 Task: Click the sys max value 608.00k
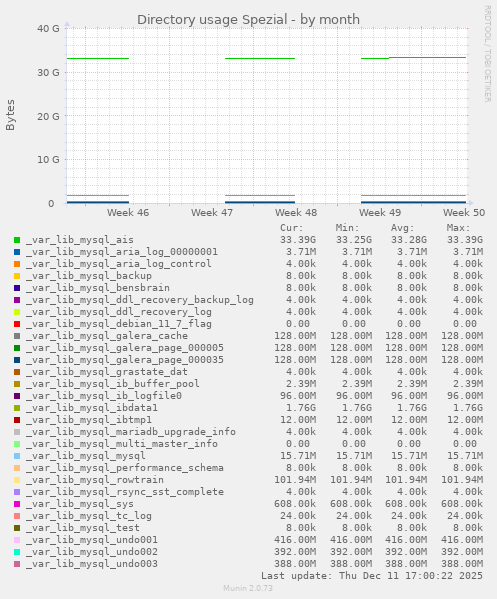(x=462, y=504)
